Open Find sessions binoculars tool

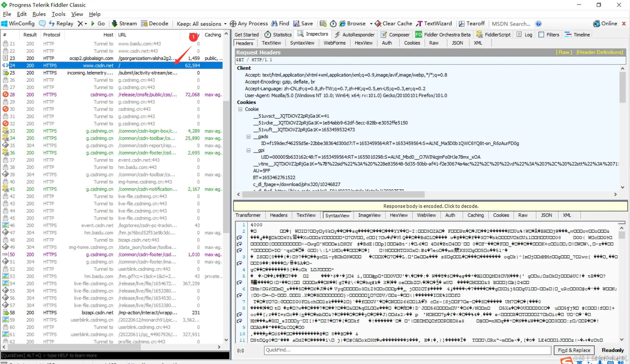click(280, 24)
